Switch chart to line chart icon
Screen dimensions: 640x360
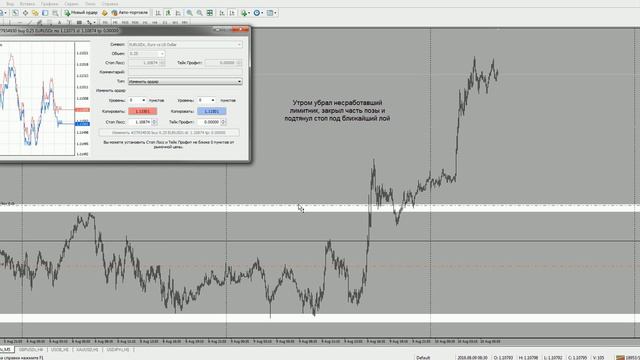(x=178, y=13)
